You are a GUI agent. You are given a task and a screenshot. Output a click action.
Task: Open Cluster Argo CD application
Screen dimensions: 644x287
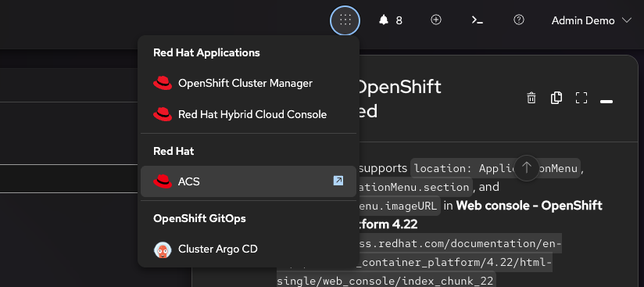click(x=249, y=249)
